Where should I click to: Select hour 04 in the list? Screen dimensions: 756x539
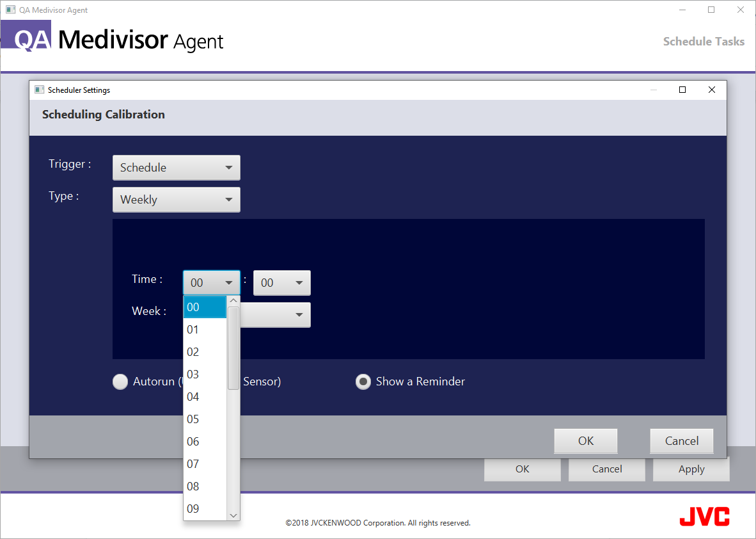(205, 397)
